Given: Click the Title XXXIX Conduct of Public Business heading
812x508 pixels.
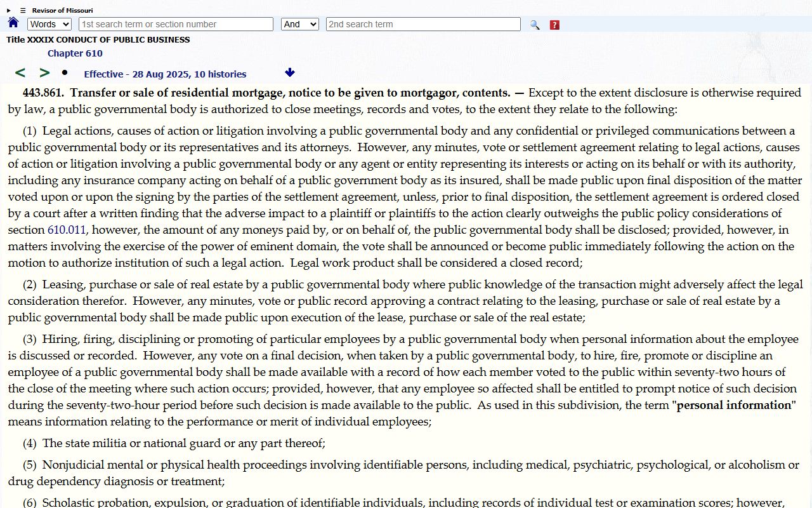Looking at the screenshot, I should 98,39.
